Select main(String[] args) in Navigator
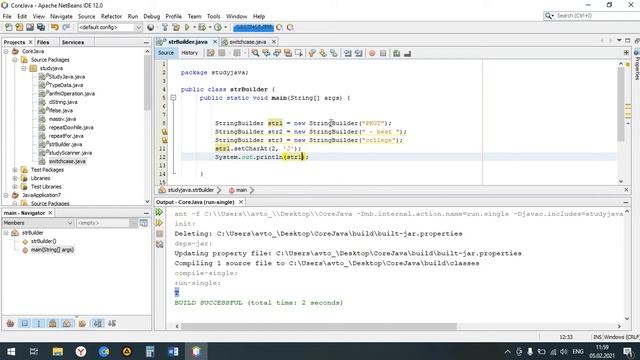The height and width of the screenshot is (360, 640). (52, 250)
